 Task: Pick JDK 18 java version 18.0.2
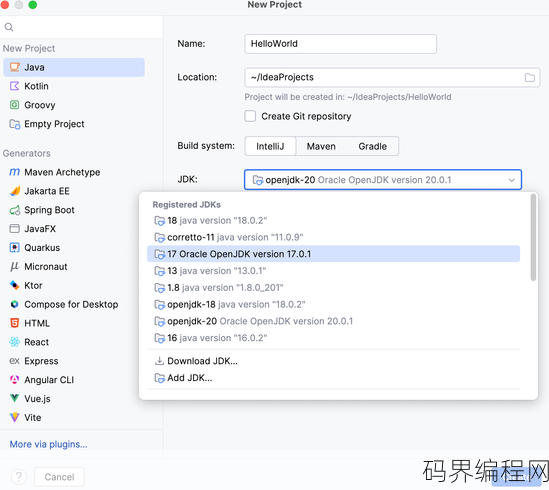point(333,221)
